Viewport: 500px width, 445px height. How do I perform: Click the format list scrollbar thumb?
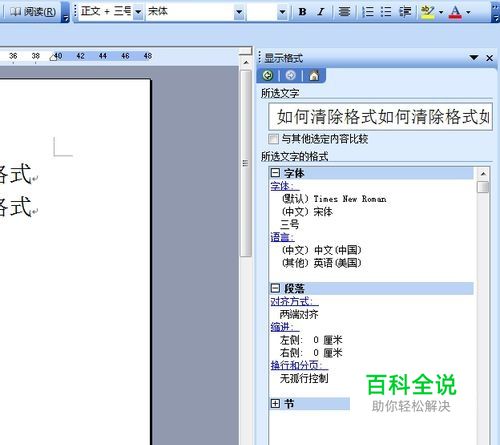pyautogui.click(x=483, y=187)
